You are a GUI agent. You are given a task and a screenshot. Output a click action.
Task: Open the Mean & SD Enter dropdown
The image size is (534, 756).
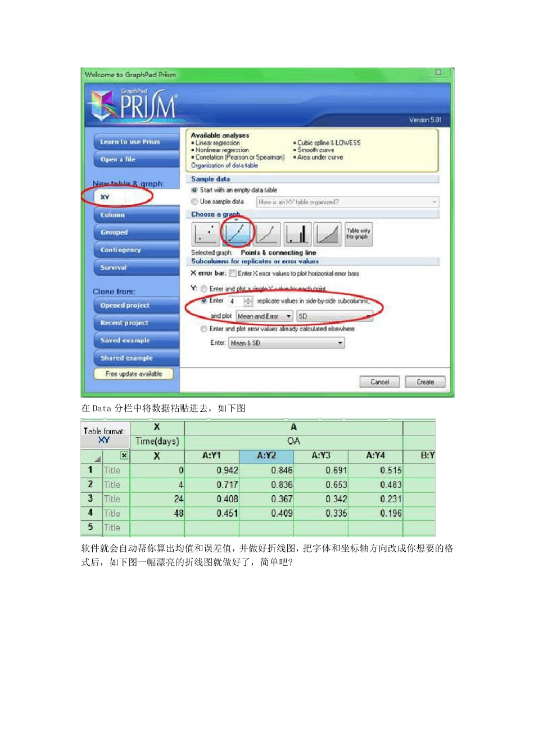tap(287, 343)
